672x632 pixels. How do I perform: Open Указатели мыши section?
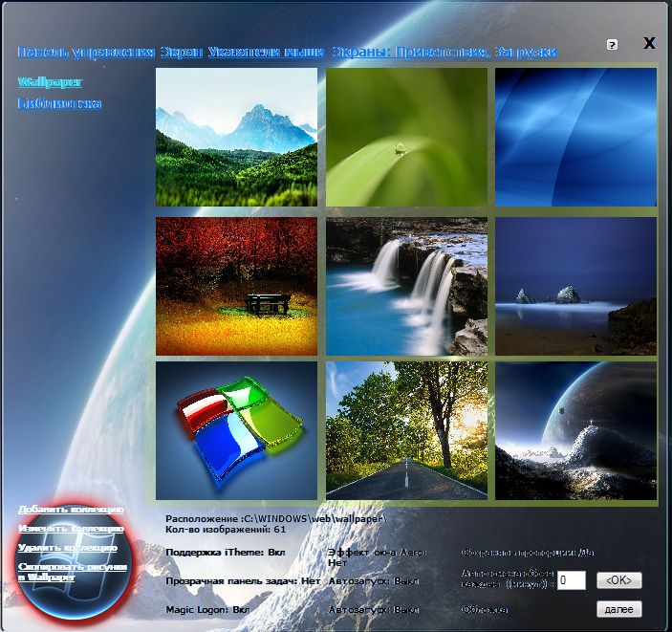(266, 53)
